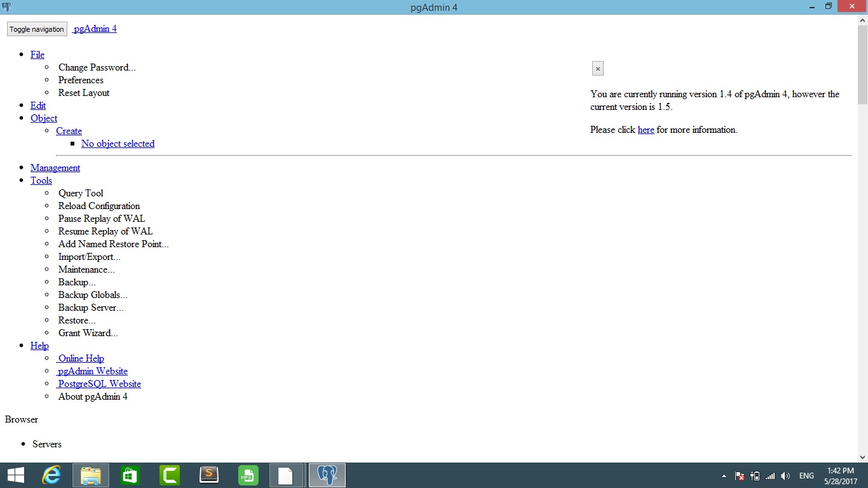Click the vertical scrollbar down arrow
The height and width of the screenshot is (488, 868).
tap(862, 457)
